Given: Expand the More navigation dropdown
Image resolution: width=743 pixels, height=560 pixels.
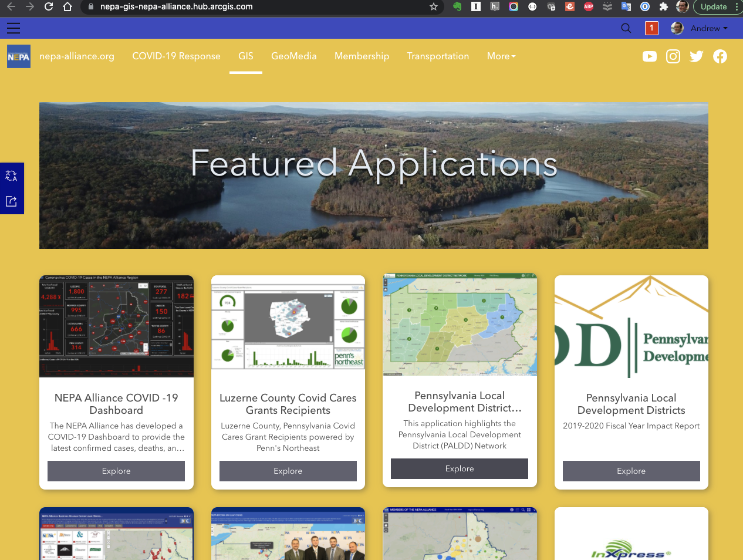Looking at the screenshot, I should (501, 56).
